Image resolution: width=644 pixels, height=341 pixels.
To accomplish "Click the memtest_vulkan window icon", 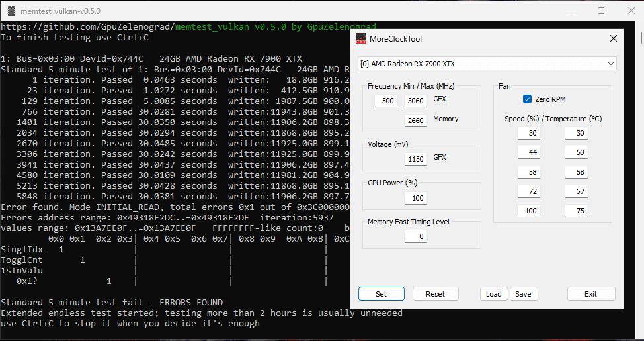I will (11, 11).
